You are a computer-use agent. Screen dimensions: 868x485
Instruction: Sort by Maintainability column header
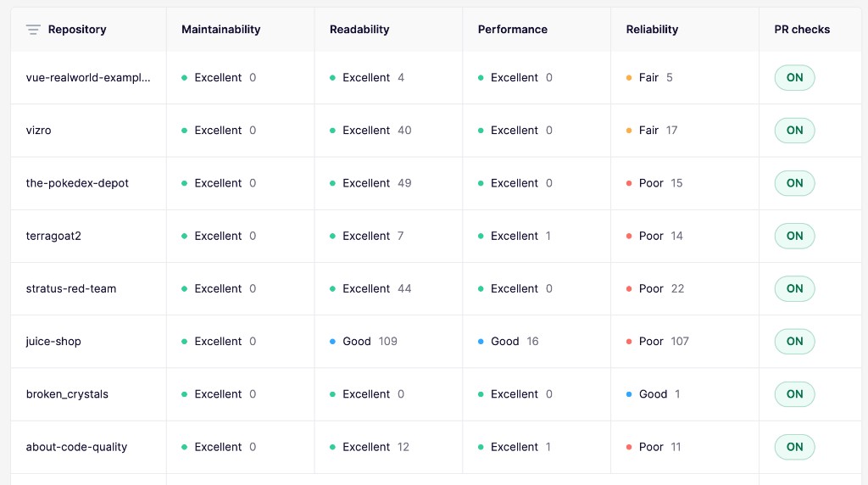pos(221,30)
